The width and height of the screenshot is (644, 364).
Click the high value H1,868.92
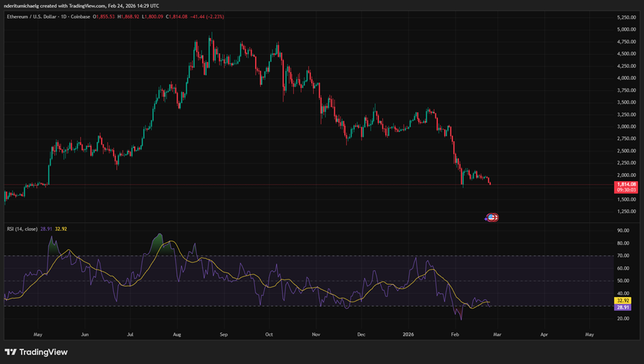click(128, 17)
